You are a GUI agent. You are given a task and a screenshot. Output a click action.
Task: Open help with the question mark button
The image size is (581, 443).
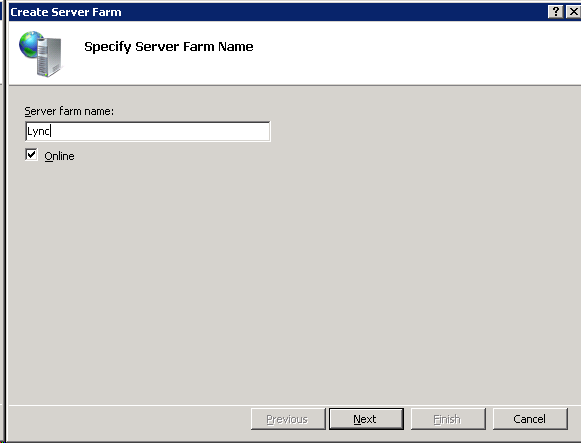pyautogui.click(x=555, y=12)
